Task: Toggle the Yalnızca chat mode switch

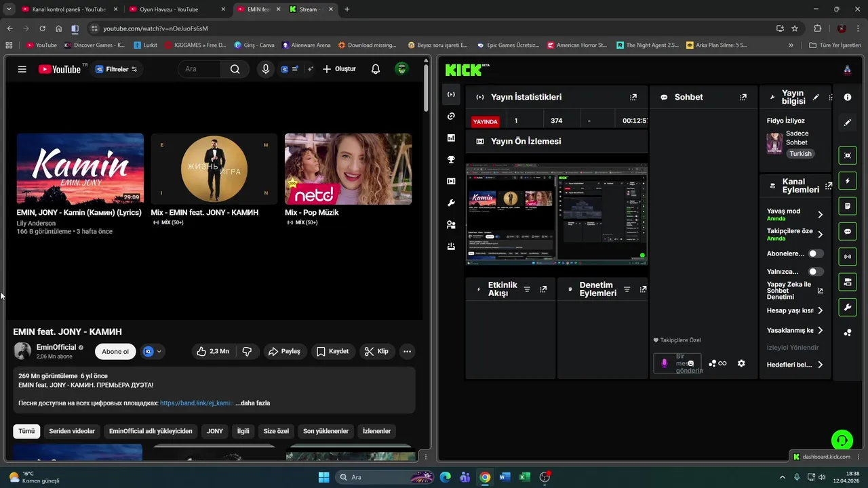Action: tap(816, 272)
